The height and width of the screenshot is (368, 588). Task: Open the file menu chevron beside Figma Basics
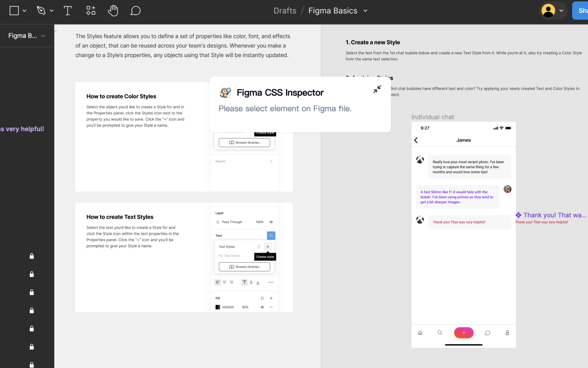366,11
